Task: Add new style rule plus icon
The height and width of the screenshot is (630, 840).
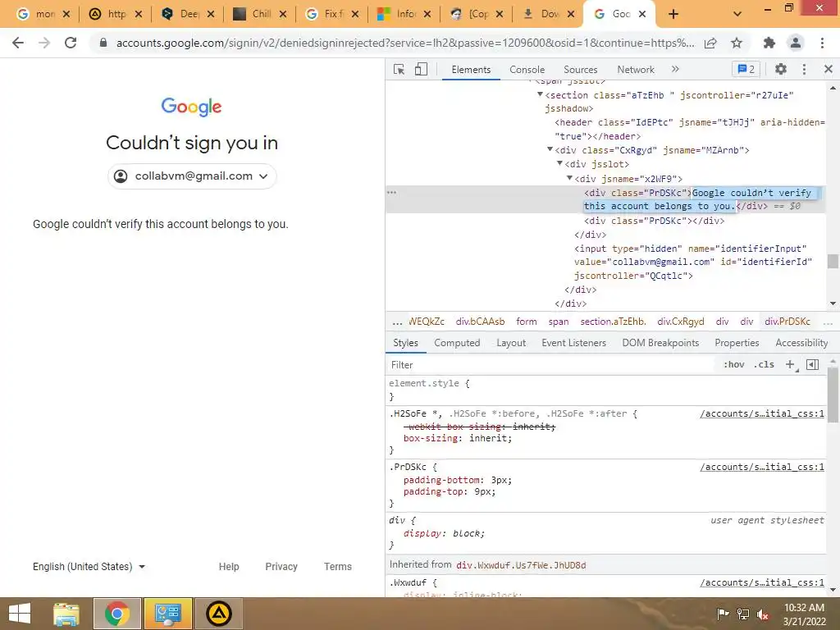Action: 790,364
